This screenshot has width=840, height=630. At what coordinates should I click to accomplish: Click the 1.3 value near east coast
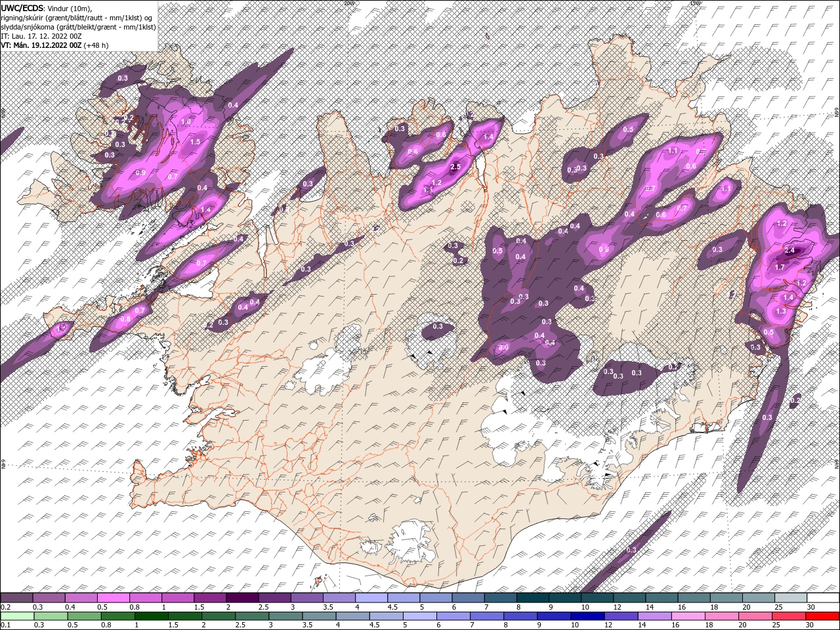pyautogui.click(x=781, y=311)
